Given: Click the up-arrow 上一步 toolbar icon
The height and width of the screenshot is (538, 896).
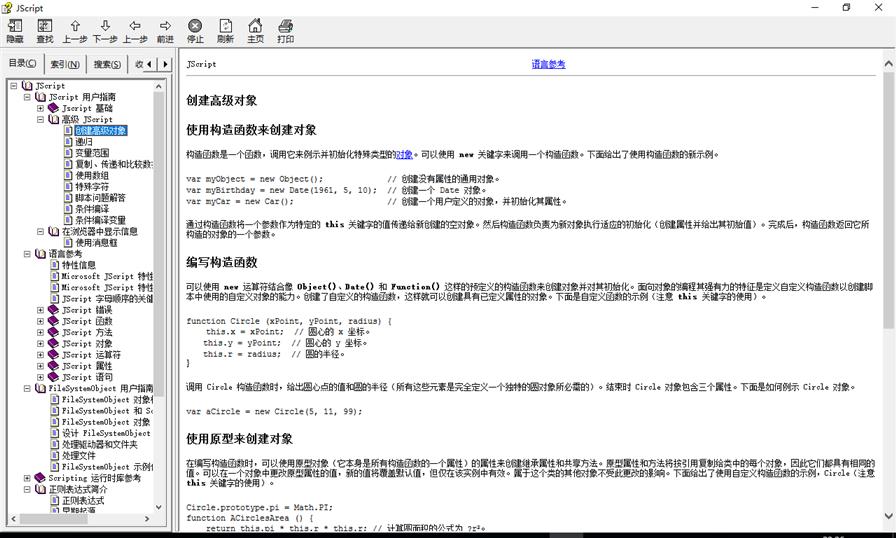Looking at the screenshot, I should point(75,26).
